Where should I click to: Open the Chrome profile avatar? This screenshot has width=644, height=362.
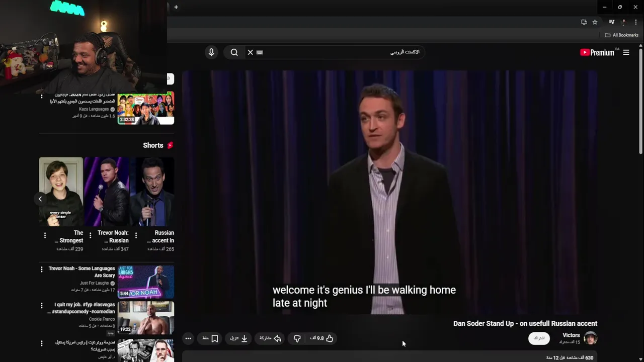tap(624, 22)
